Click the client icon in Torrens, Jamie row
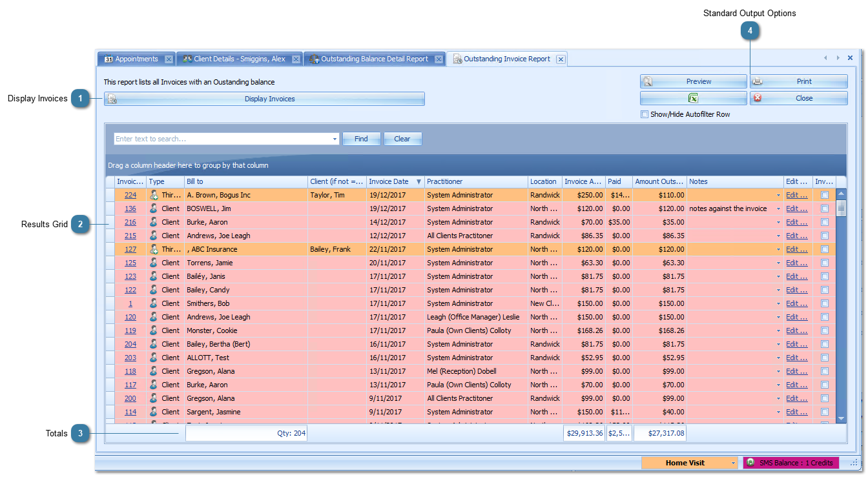Screen dimensions: 868x477 point(154,263)
